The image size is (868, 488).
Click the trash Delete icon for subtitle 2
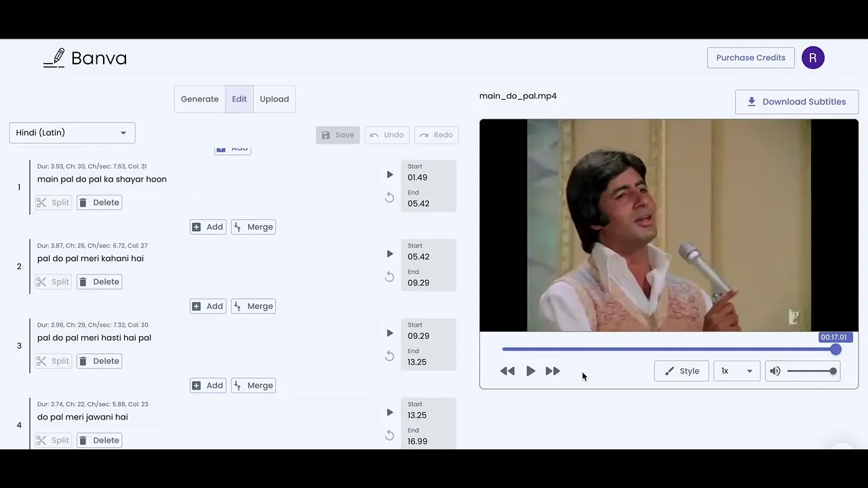tap(83, 281)
